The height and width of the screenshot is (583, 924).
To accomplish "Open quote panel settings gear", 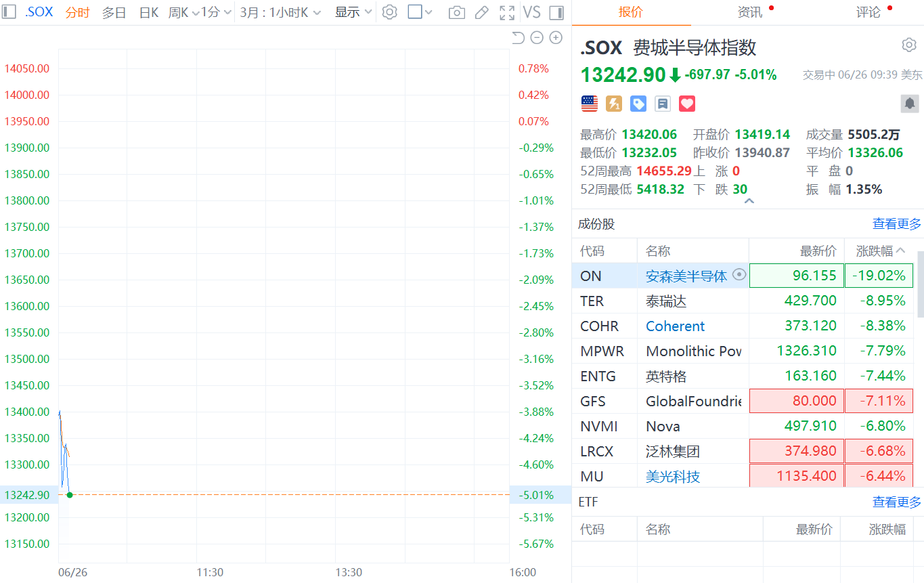I will (909, 45).
